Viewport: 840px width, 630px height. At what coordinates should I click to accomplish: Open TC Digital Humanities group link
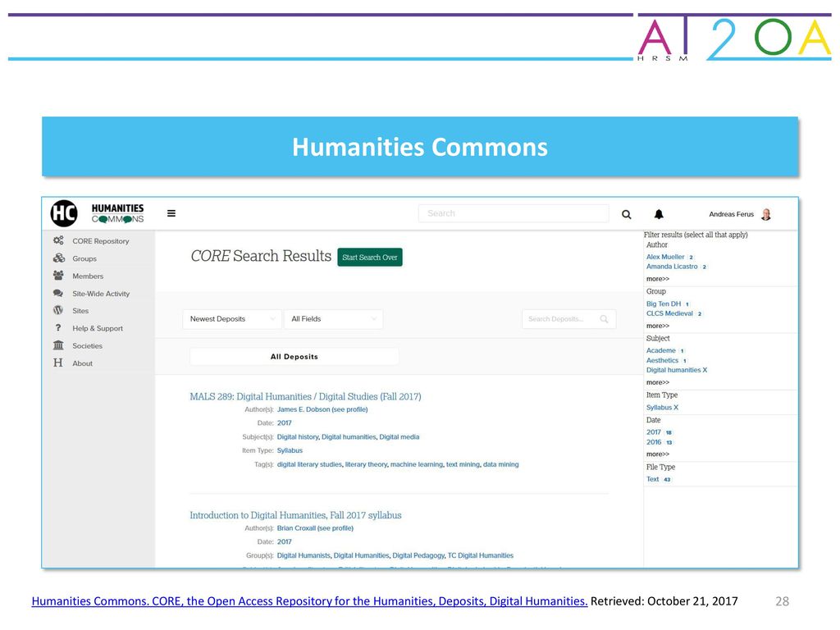pos(481,555)
